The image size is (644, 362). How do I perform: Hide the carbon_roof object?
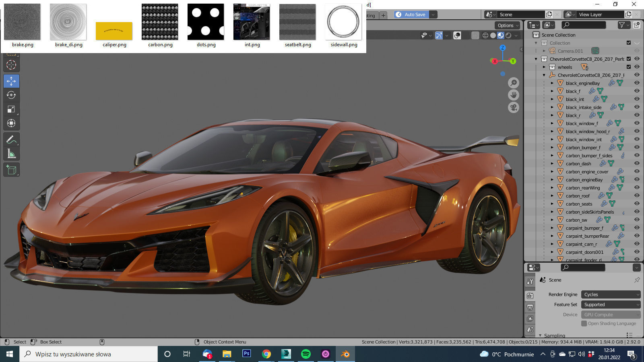tap(637, 195)
